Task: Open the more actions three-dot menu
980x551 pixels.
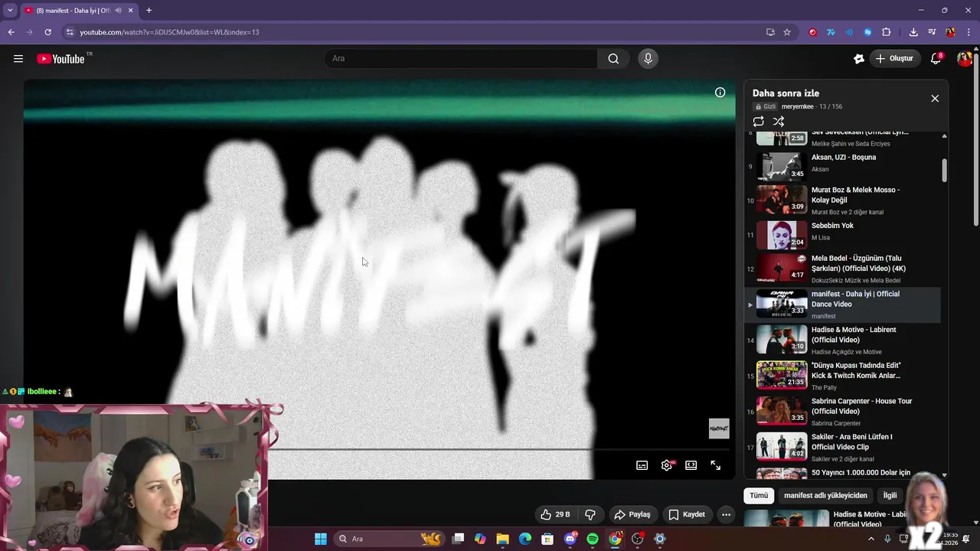Action: pyautogui.click(x=727, y=515)
